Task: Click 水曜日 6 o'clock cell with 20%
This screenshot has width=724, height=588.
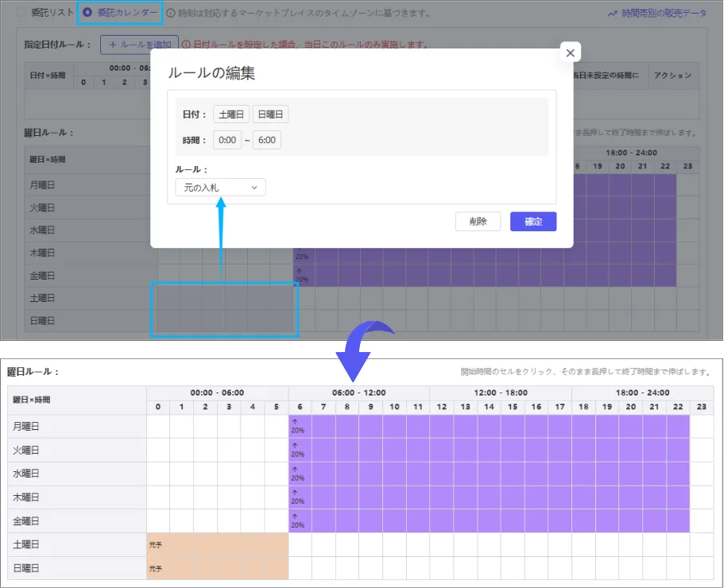Action: click(x=300, y=474)
